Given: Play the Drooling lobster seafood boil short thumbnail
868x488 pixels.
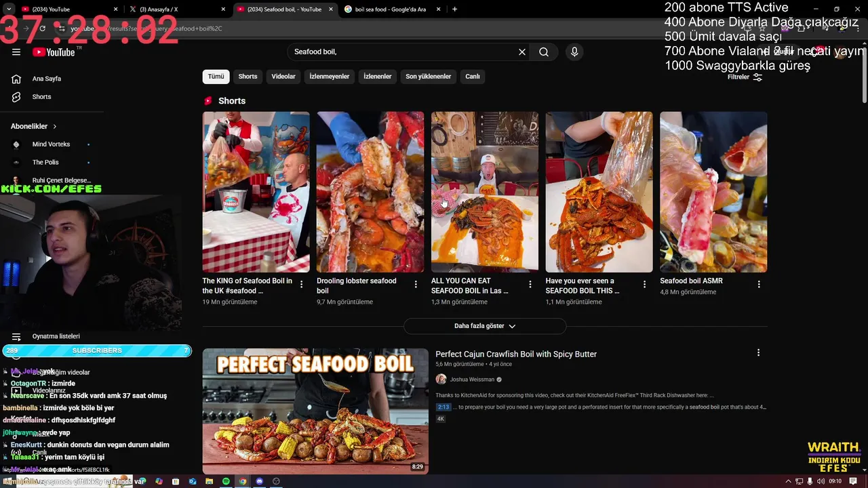Looking at the screenshot, I should (370, 192).
